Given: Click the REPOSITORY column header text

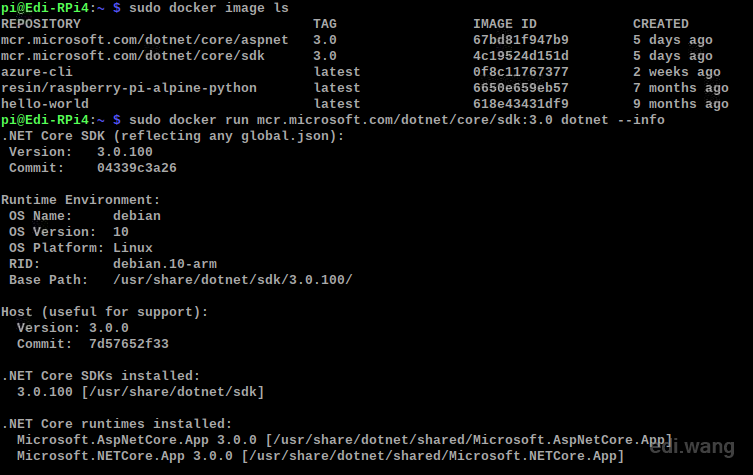Looking at the screenshot, I should 41,24.
